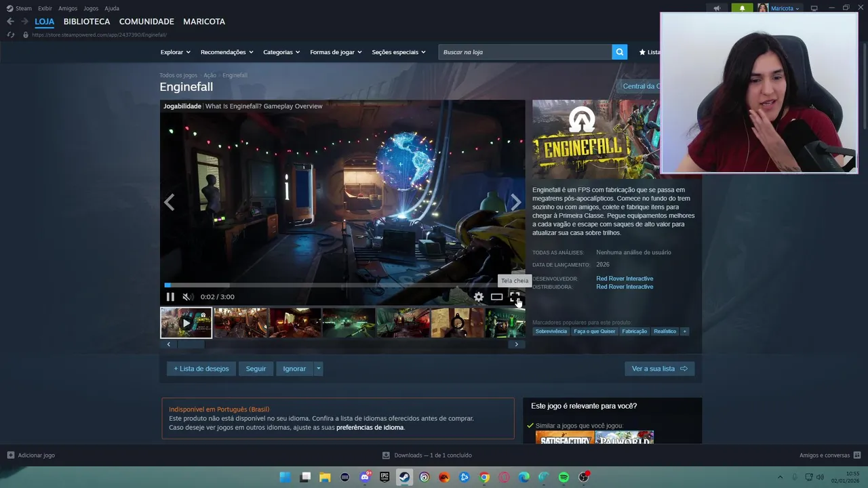The image size is (868, 488).
Task: Add game with + Lista de desejos
Action: [x=201, y=369]
